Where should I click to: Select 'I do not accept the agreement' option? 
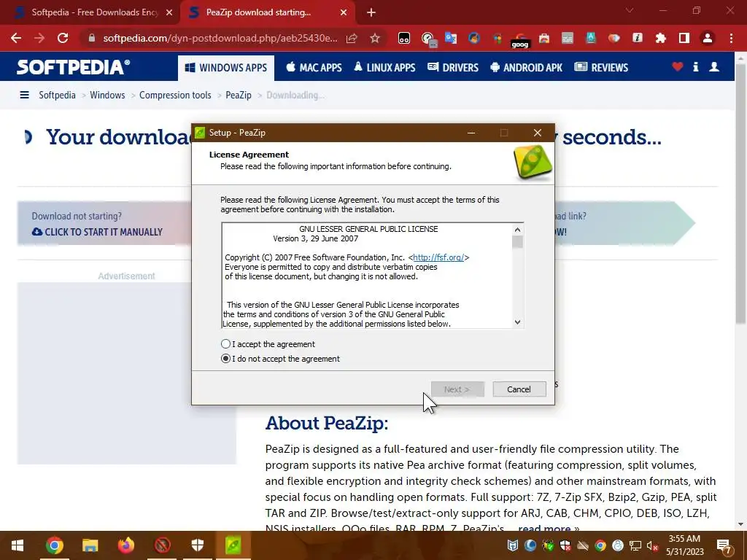226,359
